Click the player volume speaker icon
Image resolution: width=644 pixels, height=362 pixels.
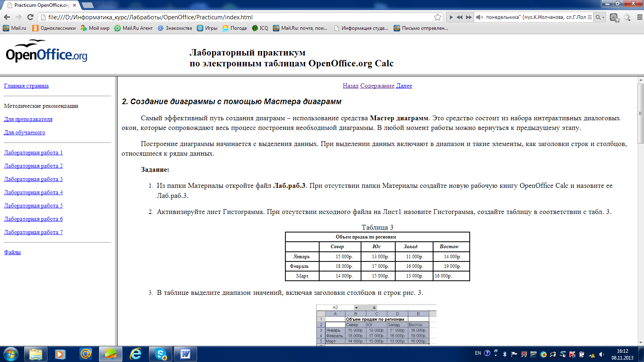[x=479, y=17]
